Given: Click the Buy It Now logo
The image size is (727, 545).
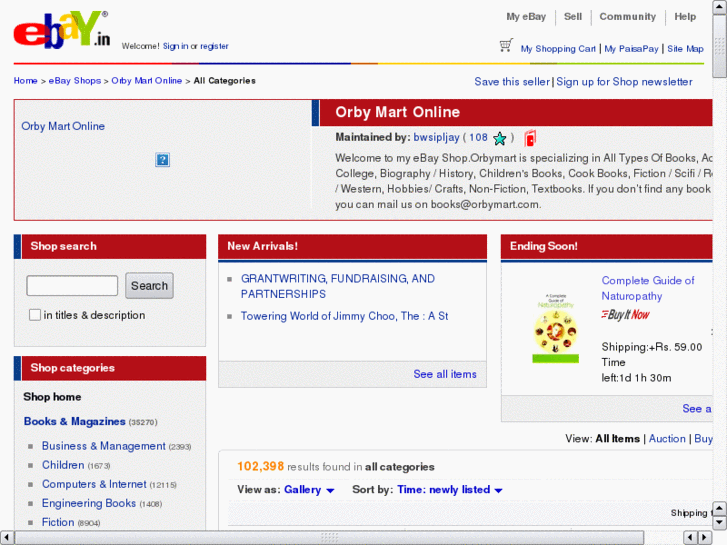Looking at the screenshot, I should tap(625, 314).
